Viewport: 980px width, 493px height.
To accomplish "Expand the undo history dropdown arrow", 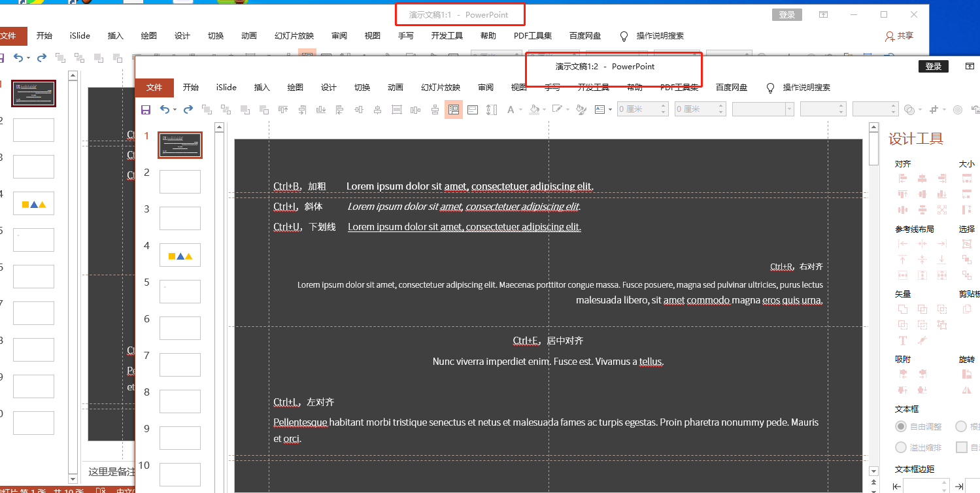I will point(175,109).
